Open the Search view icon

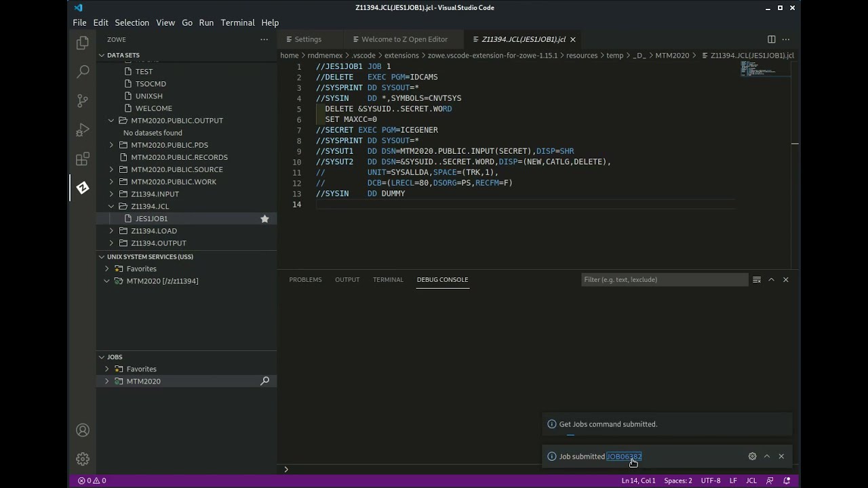83,71
